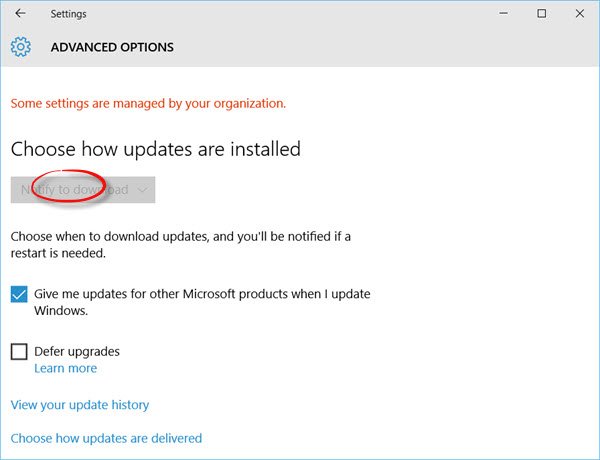Uncheck updates for other Microsoft products
Screen dimensions: 600x460
click(x=19, y=294)
